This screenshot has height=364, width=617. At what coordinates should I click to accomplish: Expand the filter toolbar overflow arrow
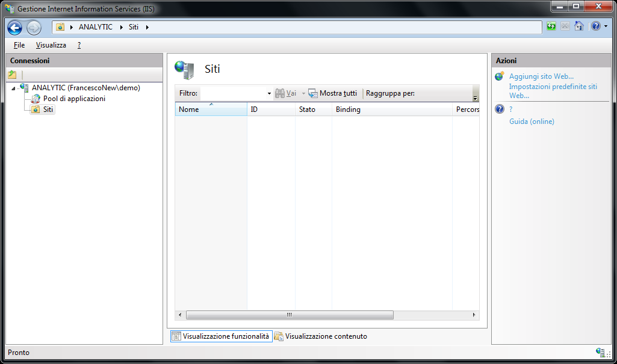[x=475, y=97]
